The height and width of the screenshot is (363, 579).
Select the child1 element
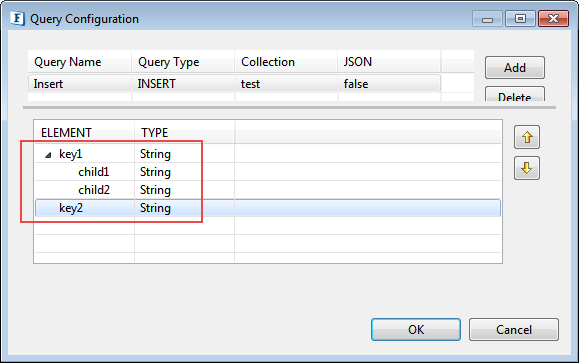coord(94,172)
